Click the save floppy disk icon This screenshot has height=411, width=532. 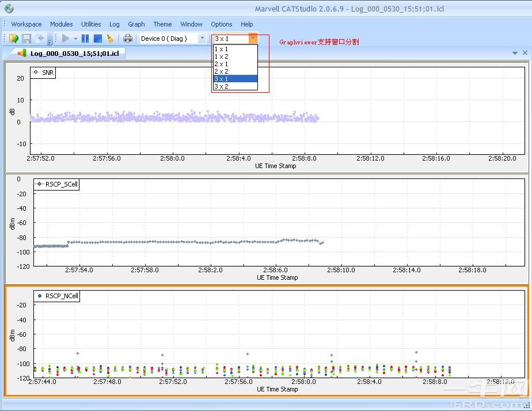click(x=26, y=39)
